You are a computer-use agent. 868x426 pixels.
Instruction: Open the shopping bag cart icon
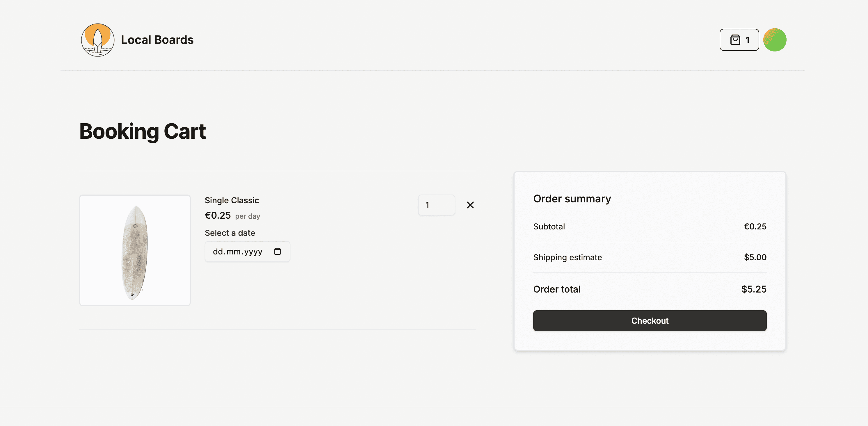(x=735, y=40)
